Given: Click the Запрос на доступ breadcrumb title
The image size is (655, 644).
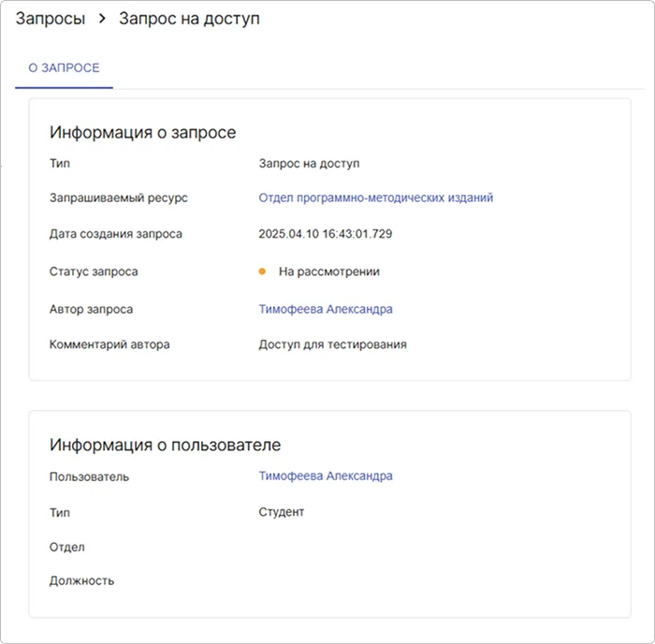Looking at the screenshot, I should coord(189,19).
